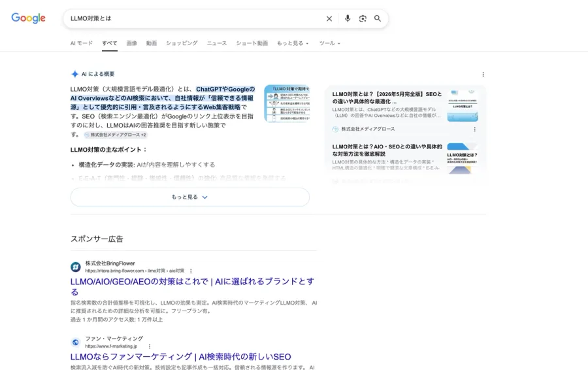Click the AI による概要 sparkle icon
Viewport: 588px width, 370px height.
[x=74, y=74]
